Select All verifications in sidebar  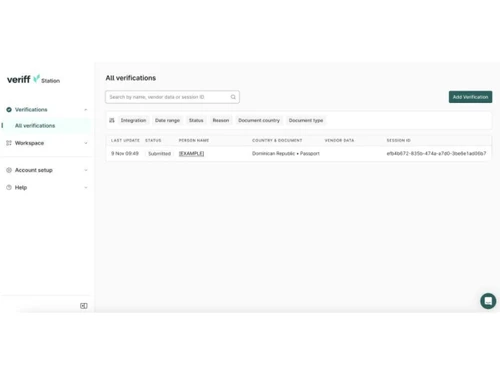(46, 126)
